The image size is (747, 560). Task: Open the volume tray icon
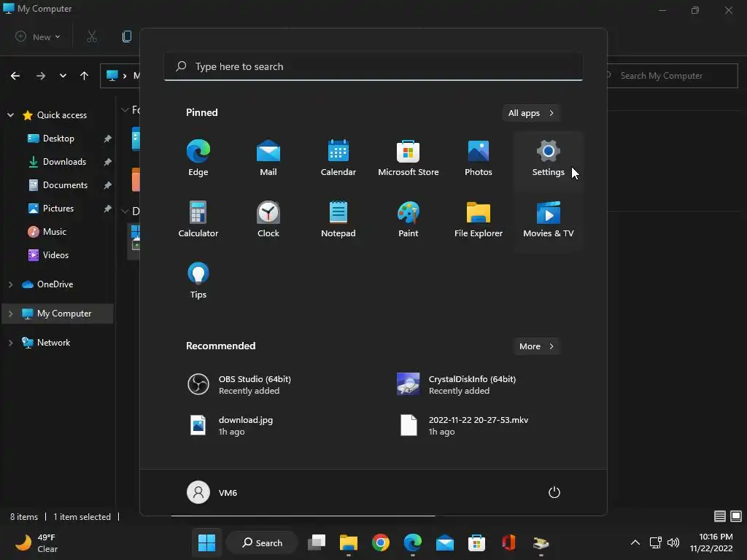[673, 542]
